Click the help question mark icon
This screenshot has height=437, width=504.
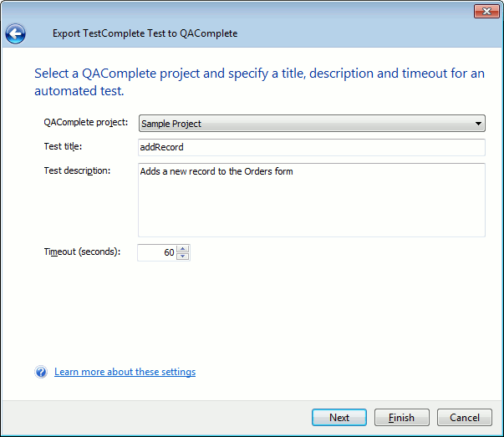41,372
